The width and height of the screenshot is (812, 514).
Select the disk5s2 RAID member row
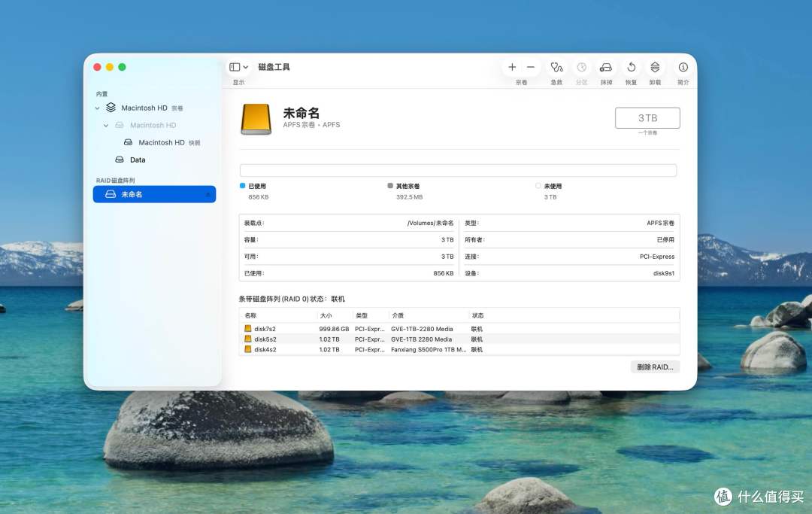(x=459, y=339)
